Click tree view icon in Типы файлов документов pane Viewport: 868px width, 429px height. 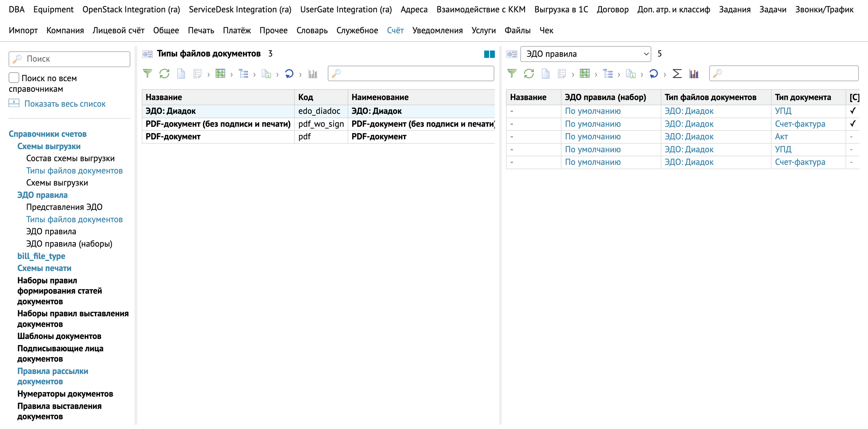(243, 73)
